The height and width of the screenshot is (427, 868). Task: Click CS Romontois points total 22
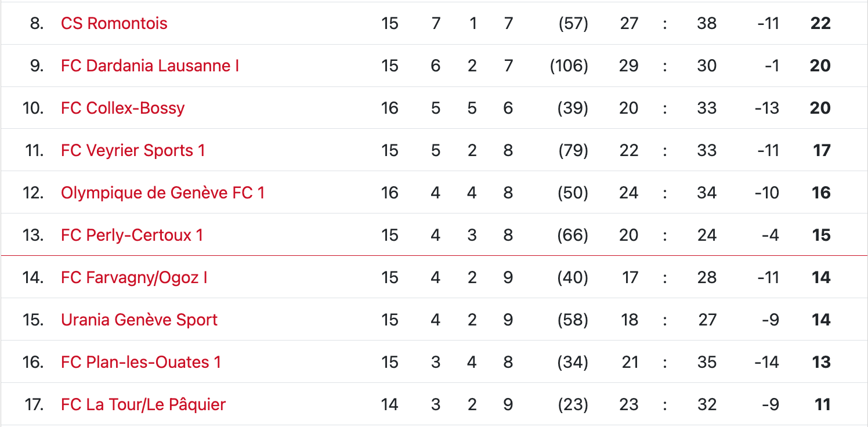820,24
